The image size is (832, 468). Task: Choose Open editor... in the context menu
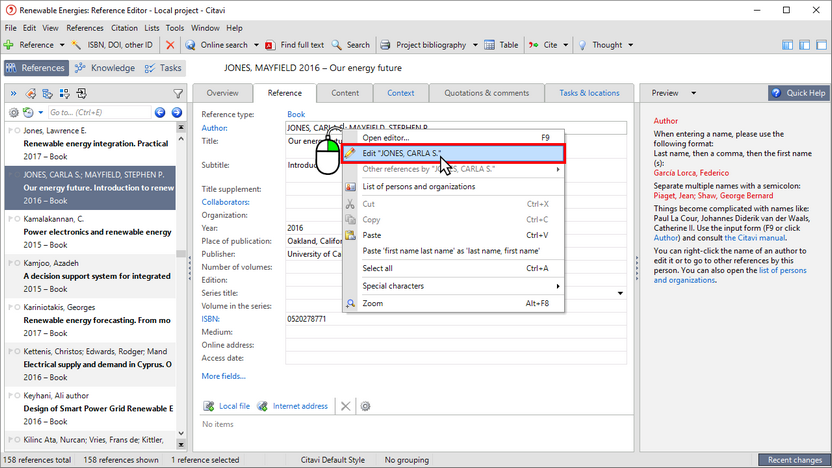coord(454,138)
